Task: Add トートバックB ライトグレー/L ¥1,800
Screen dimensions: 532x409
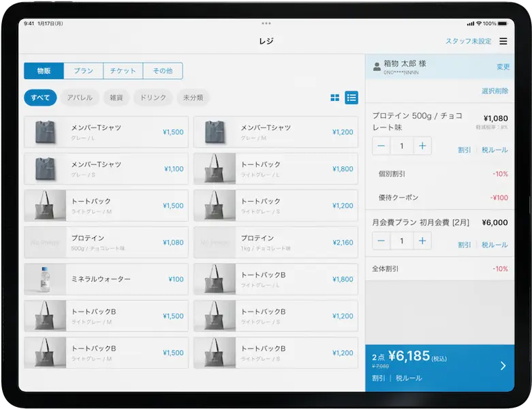Action: 276,279
